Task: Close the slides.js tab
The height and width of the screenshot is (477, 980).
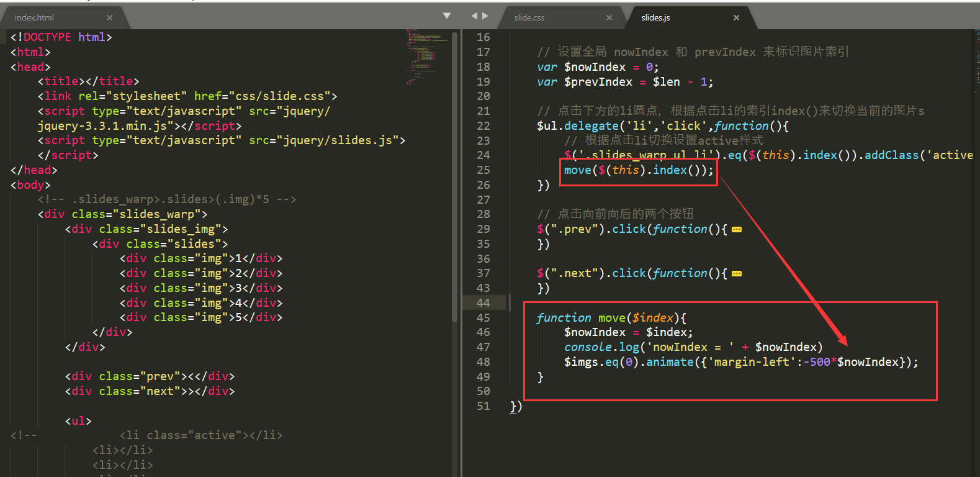Action: [736, 18]
